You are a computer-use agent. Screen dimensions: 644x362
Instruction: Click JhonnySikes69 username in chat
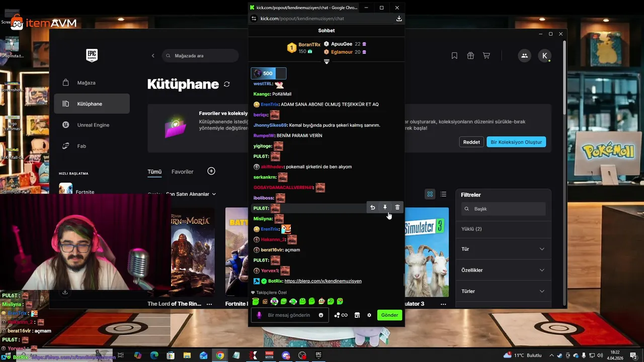point(270,125)
